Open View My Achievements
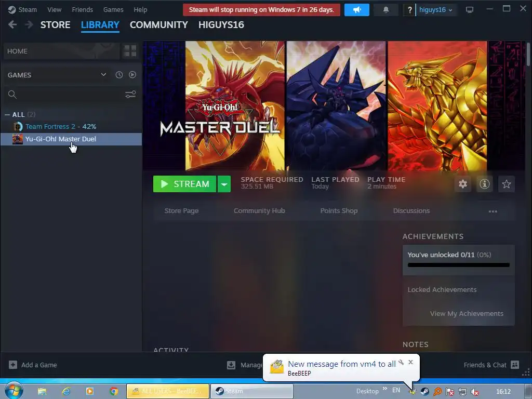 (x=467, y=313)
